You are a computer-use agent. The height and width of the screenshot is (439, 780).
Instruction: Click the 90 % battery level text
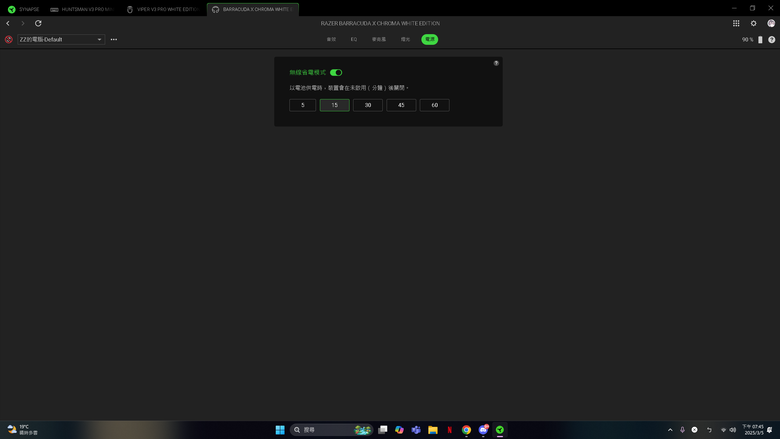coord(747,40)
